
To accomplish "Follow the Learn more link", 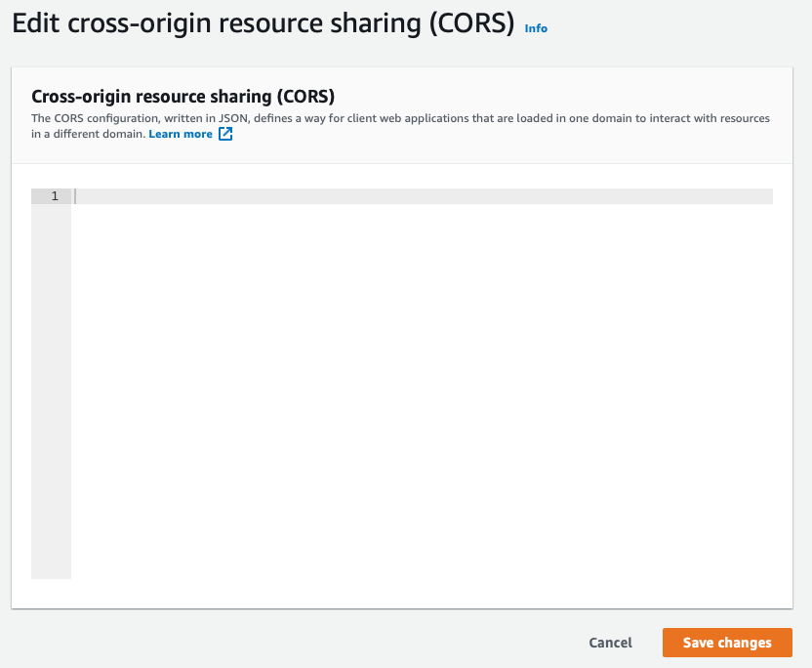I will tap(181, 134).
